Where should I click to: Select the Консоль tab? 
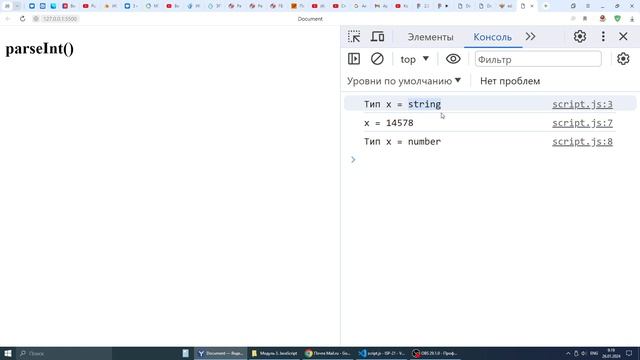tap(493, 37)
